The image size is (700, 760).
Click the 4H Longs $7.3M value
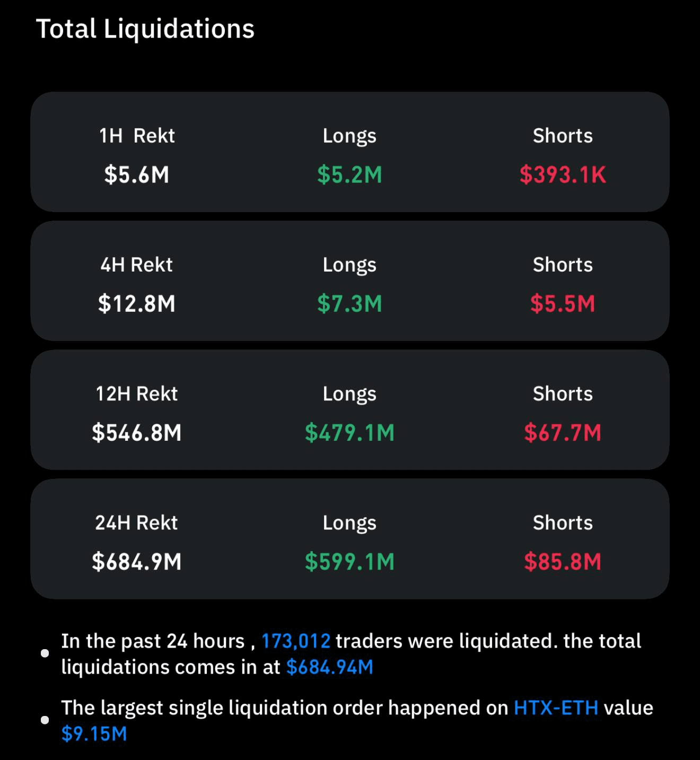click(349, 304)
